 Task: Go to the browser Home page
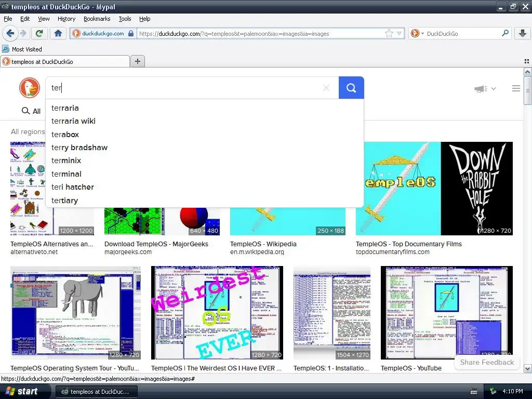pyautogui.click(x=58, y=33)
